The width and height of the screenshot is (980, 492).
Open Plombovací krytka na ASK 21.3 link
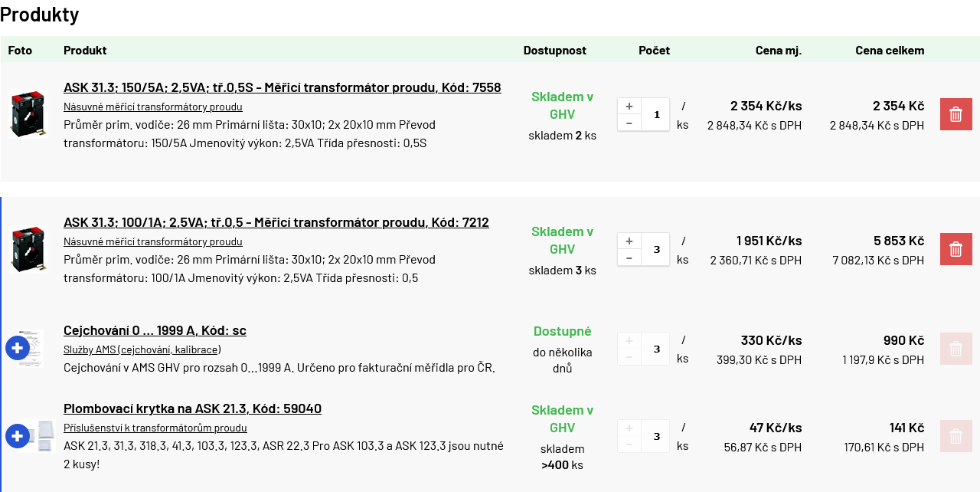point(192,408)
